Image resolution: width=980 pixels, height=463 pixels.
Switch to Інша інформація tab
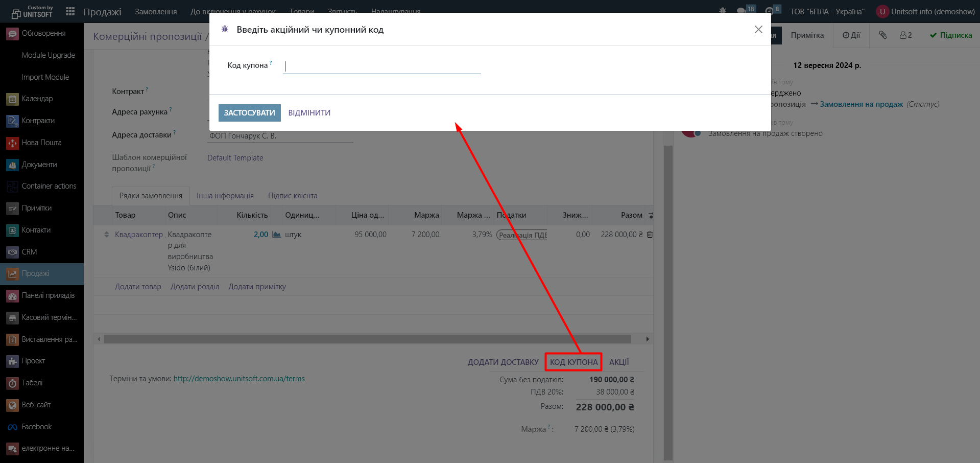[225, 196]
